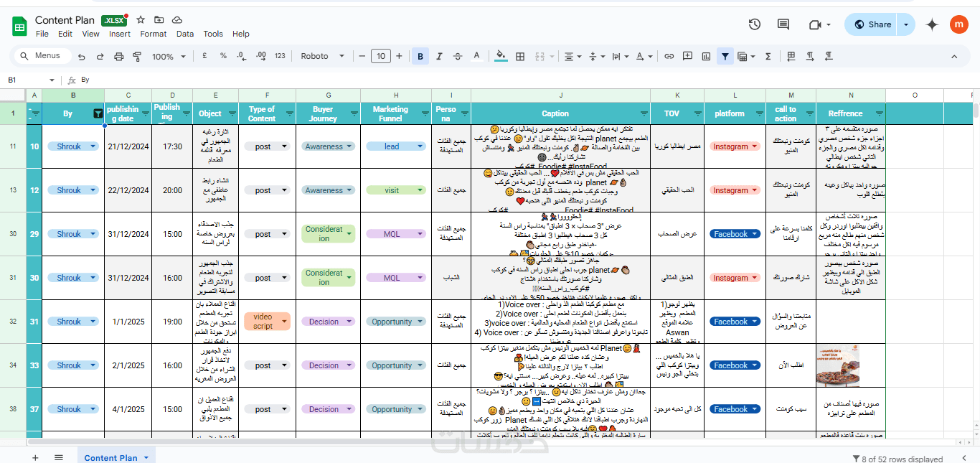Open the fill color bucket
980x463 pixels.
click(x=501, y=56)
